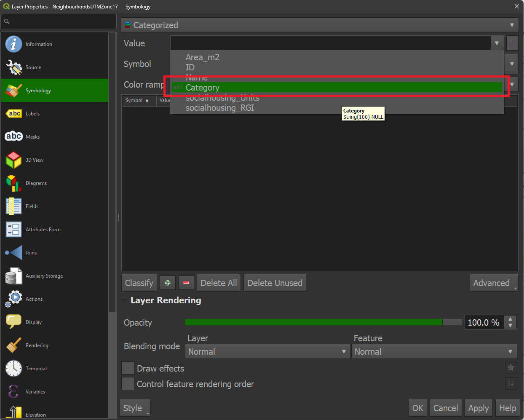Open the Rendering brush icon
This screenshot has width=524, height=420.
pyautogui.click(x=13, y=345)
